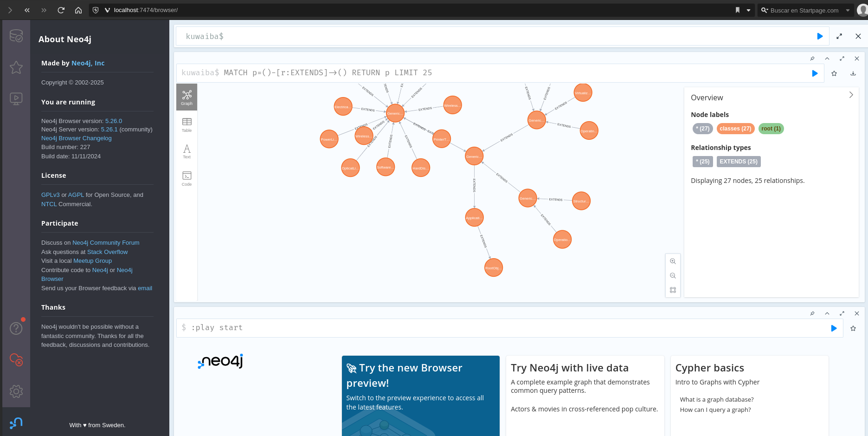This screenshot has height=436, width=868.
Task: Fit graph to screen icon
Action: click(673, 290)
